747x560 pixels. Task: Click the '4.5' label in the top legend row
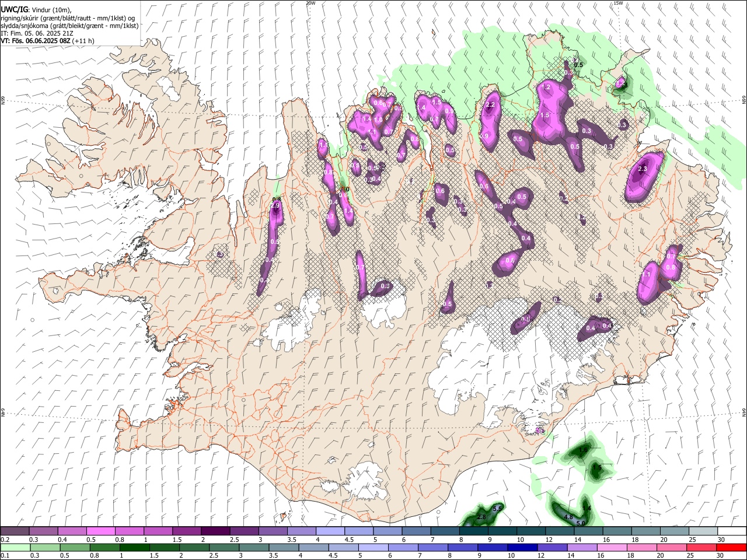point(349,540)
